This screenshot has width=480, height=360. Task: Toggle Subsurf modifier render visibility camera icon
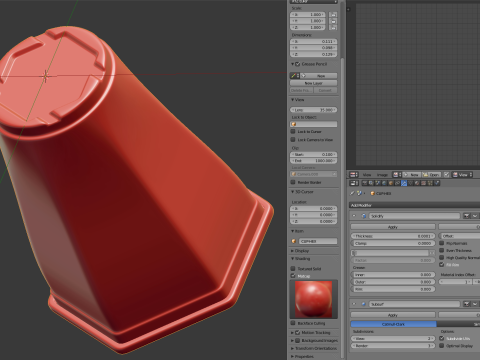(467, 304)
